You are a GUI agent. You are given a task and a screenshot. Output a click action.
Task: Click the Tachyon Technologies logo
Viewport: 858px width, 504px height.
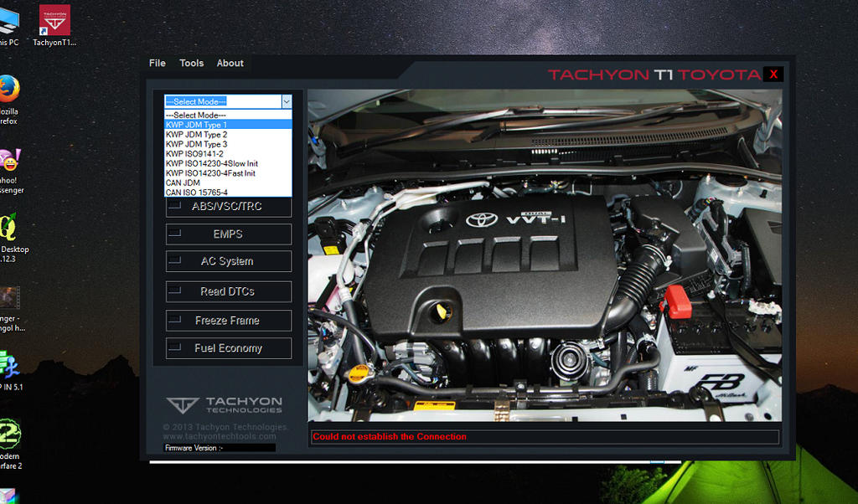[x=225, y=405]
